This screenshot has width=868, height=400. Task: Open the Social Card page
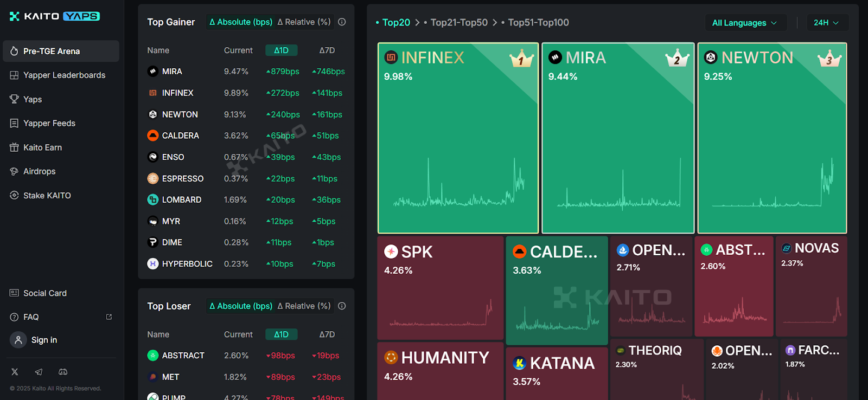pos(61,293)
